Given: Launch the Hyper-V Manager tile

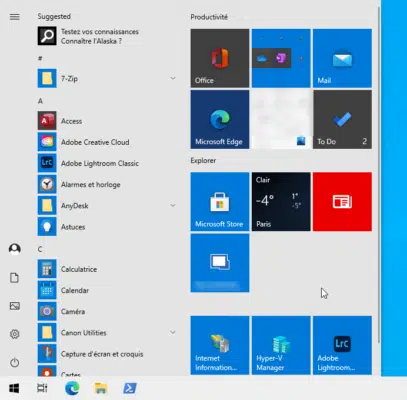Looking at the screenshot, I should click(x=281, y=346).
